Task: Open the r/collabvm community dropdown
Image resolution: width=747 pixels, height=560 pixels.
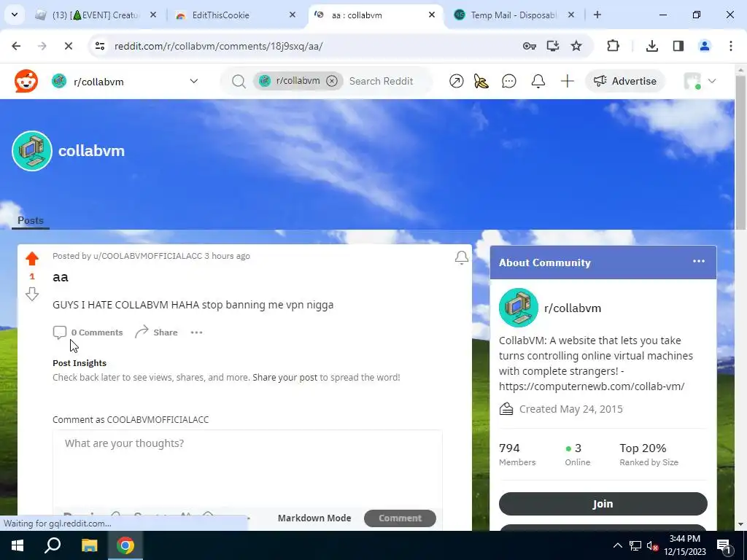Action: coord(125,82)
